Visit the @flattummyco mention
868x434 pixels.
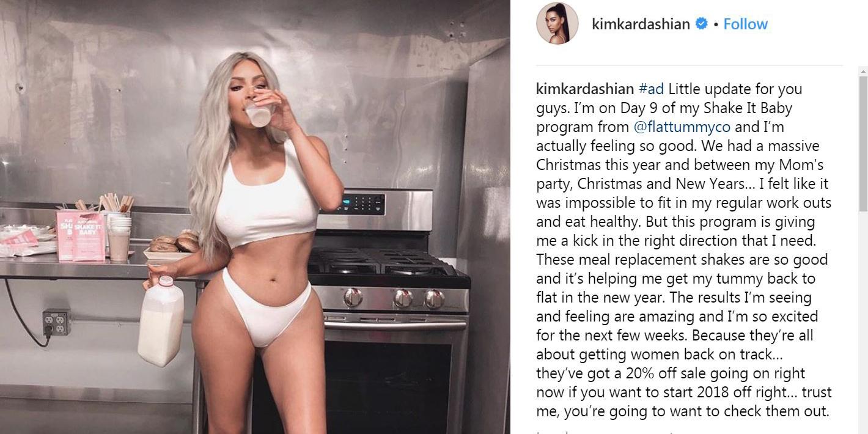pos(682,127)
